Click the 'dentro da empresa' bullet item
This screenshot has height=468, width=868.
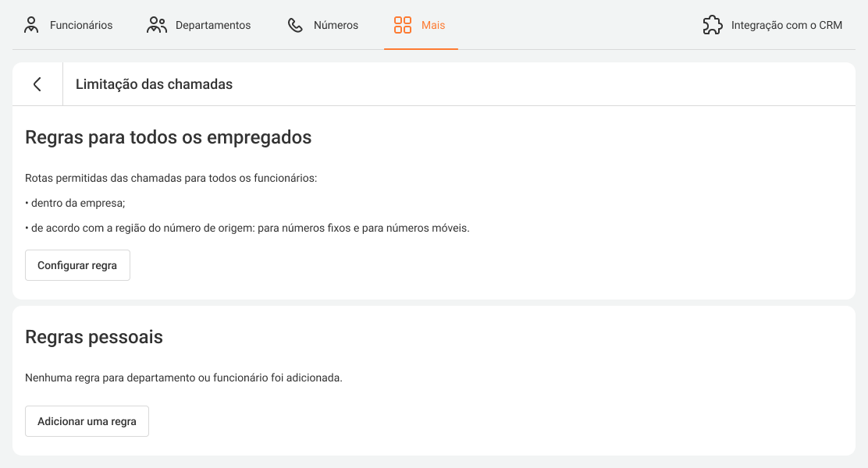(75, 203)
